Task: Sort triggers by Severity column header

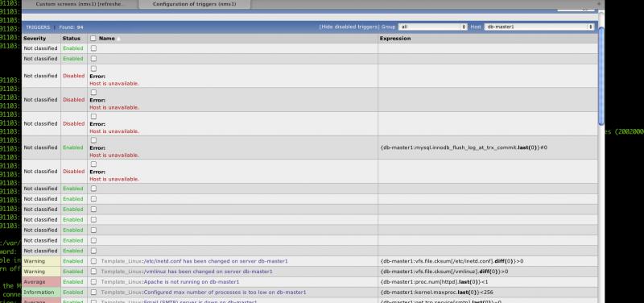Action: (35, 38)
